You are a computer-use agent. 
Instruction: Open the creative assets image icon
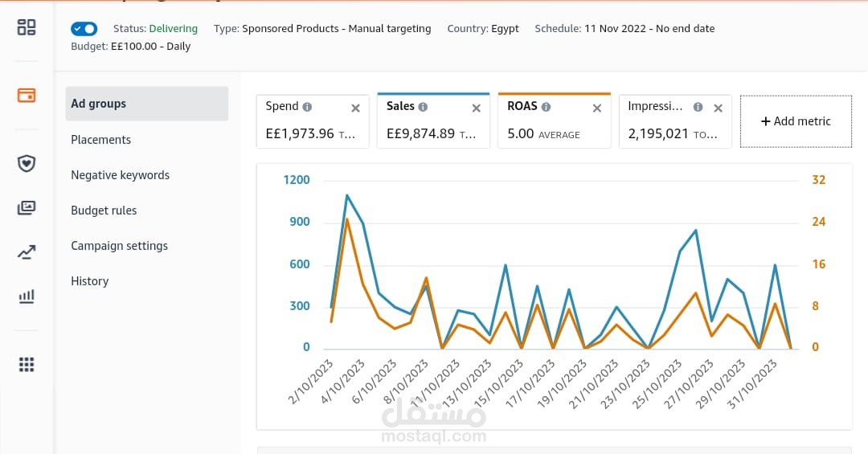[27, 207]
